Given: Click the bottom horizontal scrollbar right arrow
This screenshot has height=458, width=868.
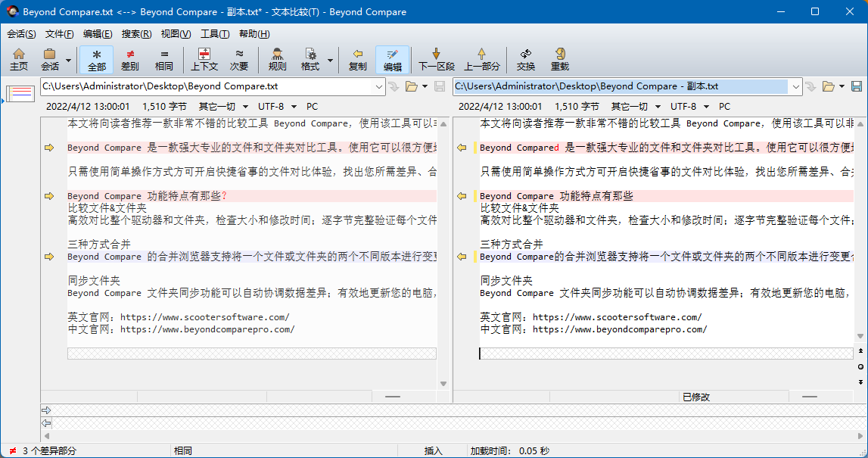Looking at the screenshot, I should click(860, 436).
